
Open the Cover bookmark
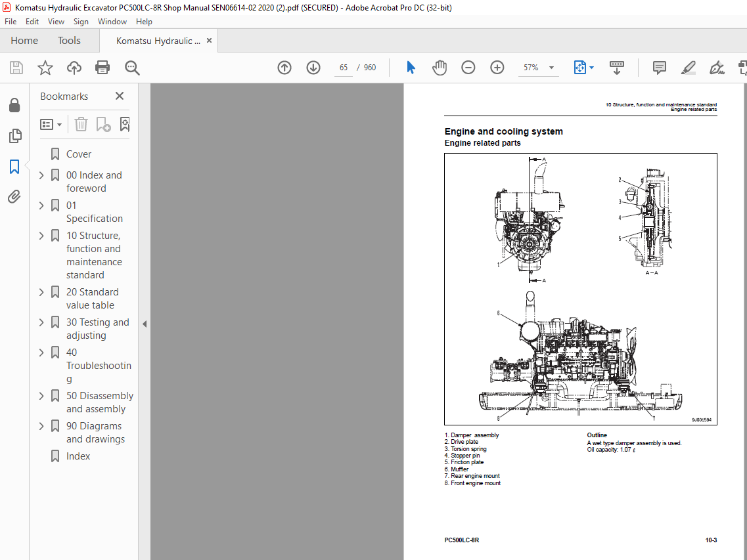point(79,154)
